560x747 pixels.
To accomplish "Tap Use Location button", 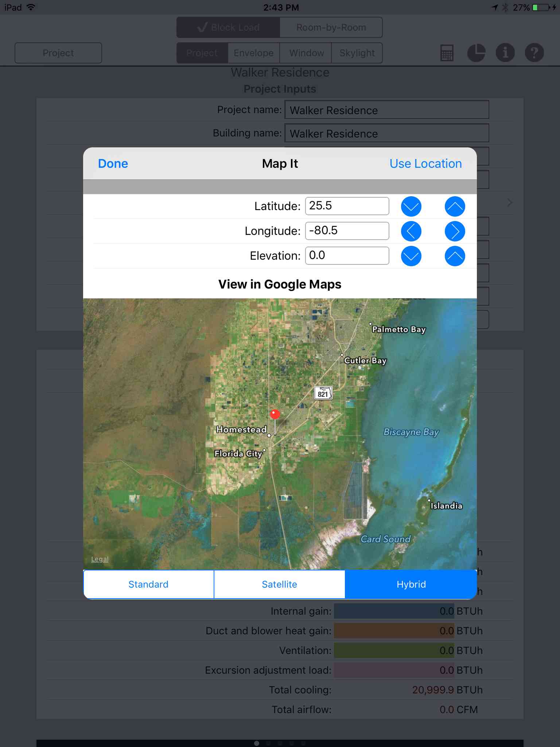I will pyautogui.click(x=425, y=163).
